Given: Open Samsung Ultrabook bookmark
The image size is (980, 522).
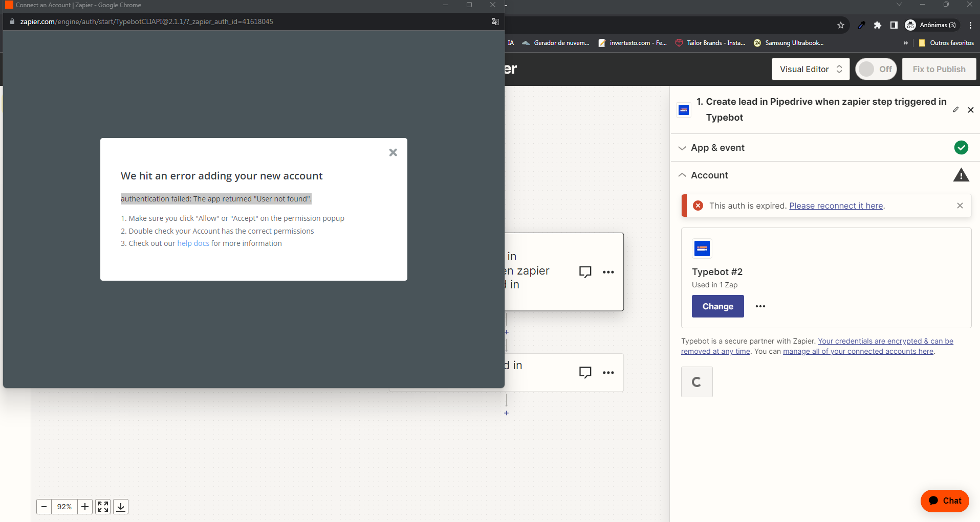Looking at the screenshot, I should pyautogui.click(x=789, y=43).
